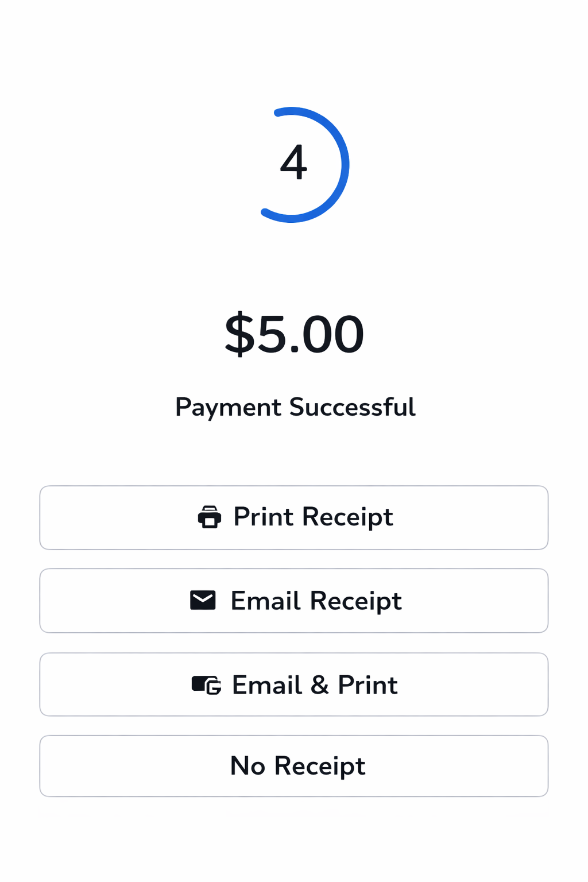Click the topmost receipt choice on screen
The image size is (588, 882).
(294, 517)
